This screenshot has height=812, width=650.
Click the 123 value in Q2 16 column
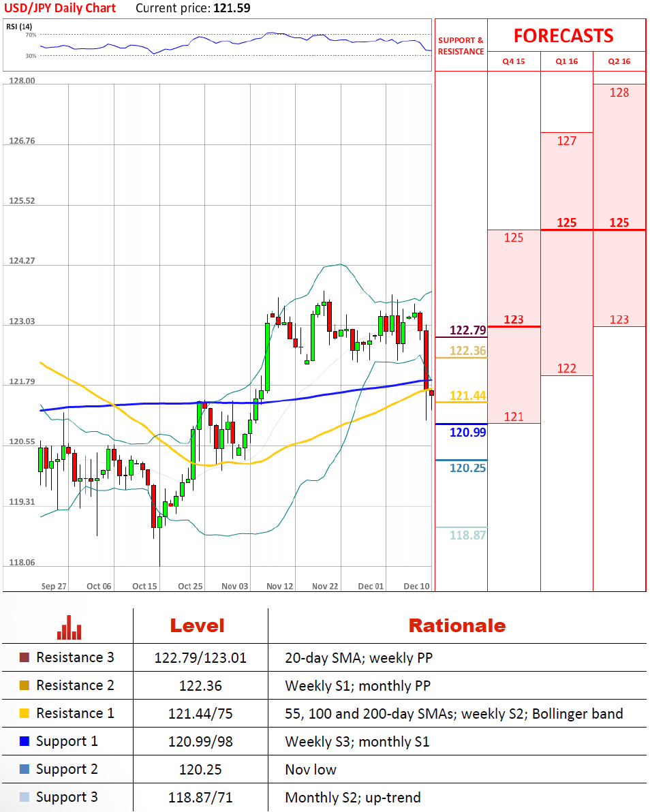click(x=619, y=319)
